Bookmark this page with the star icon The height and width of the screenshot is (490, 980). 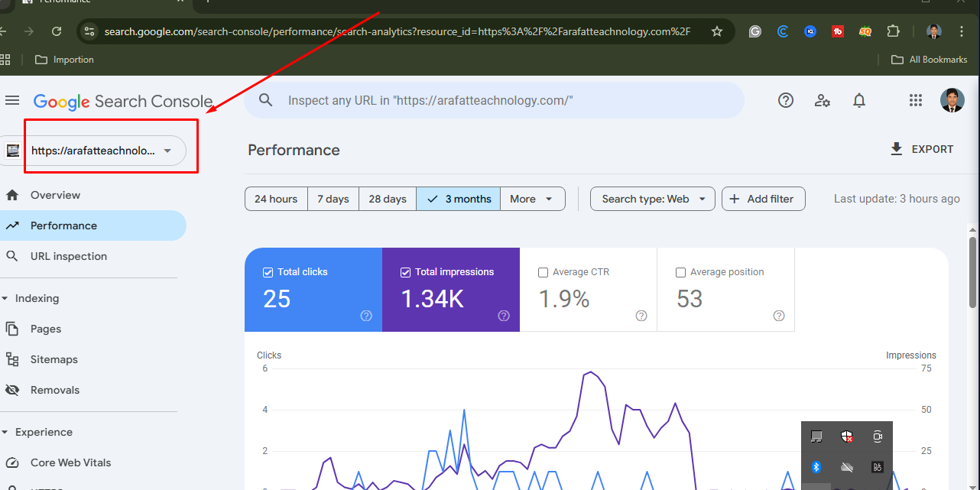coord(717,31)
